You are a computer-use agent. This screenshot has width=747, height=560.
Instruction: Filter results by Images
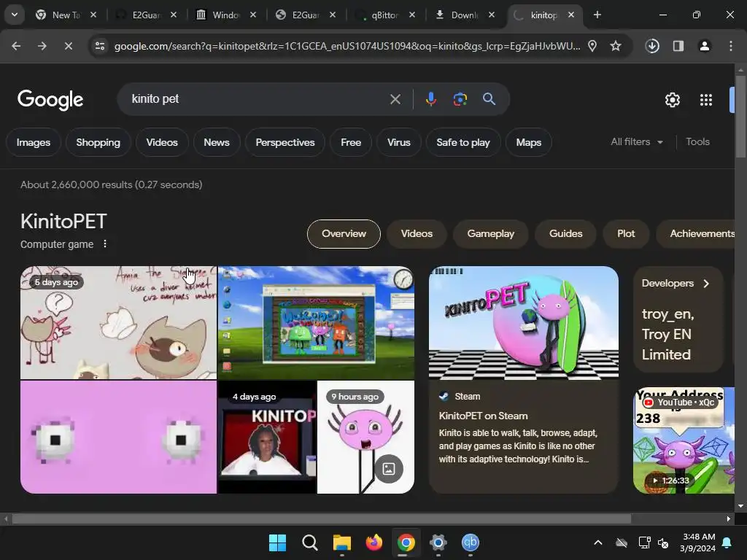[x=34, y=142]
